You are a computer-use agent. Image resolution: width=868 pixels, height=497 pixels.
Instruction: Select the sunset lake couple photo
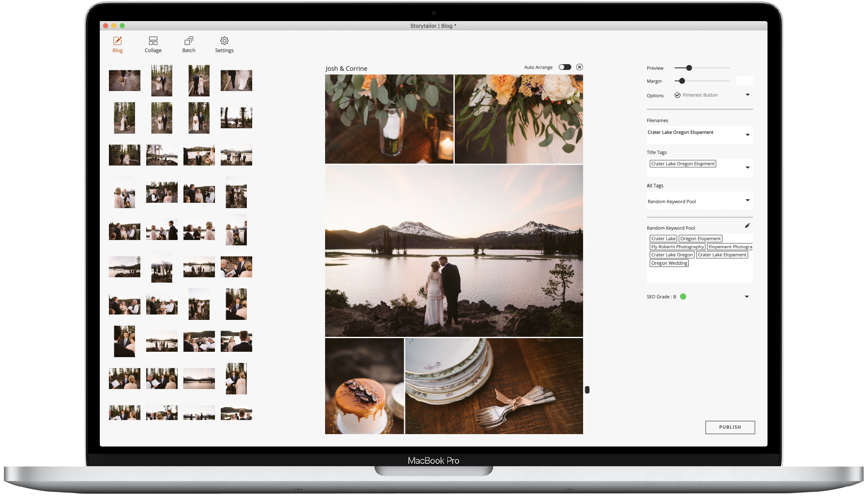pyautogui.click(x=454, y=251)
